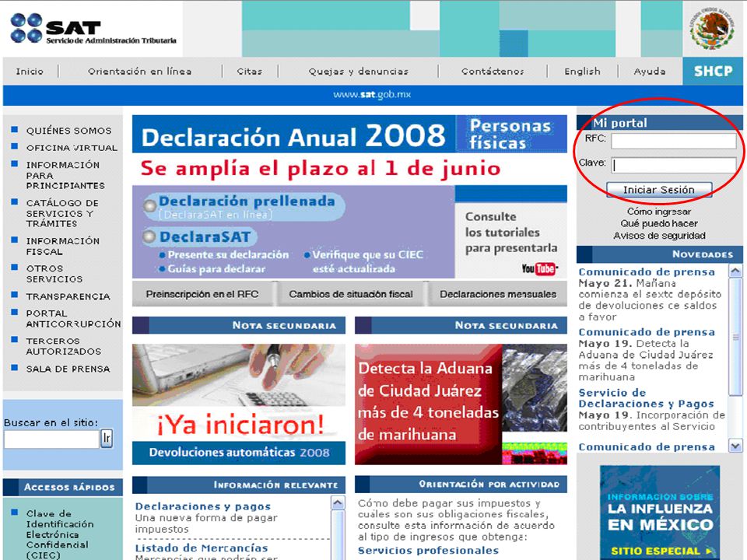The height and width of the screenshot is (560, 747).
Task: Open the SHCP link box
Action: point(713,71)
